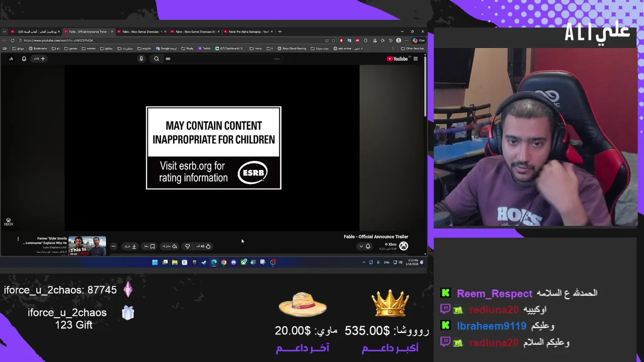Open Steam from taskbar
Image resolution: width=644 pixels, height=362 pixels.
point(204,262)
